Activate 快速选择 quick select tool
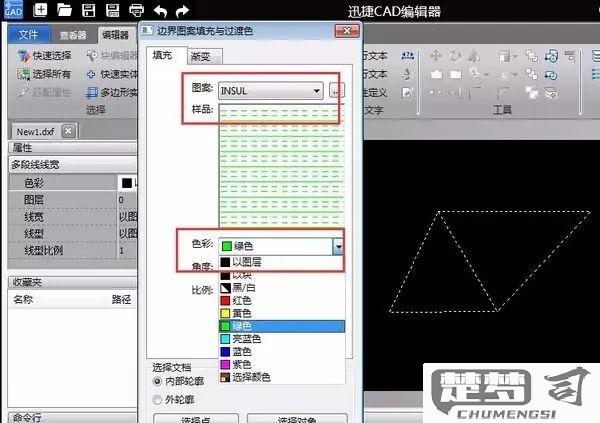The width and height of the screenshot is (600, 423). tap(44, 56)
